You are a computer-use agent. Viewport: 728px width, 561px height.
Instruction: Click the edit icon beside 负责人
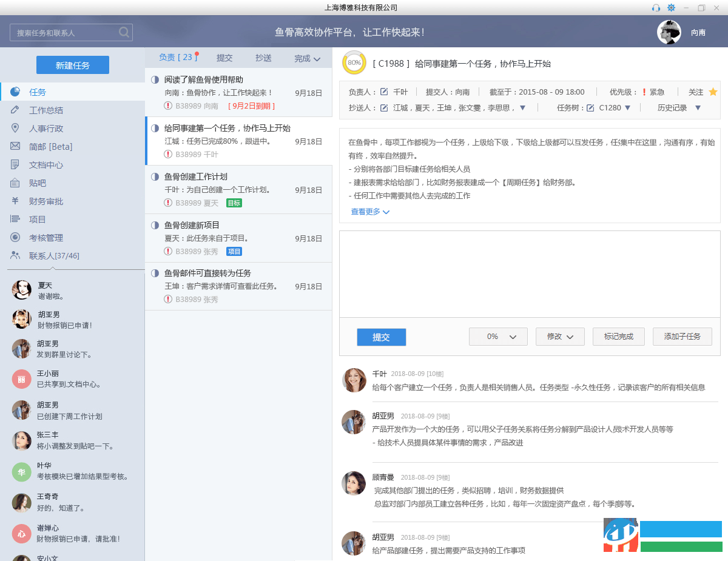pos(385,92)
